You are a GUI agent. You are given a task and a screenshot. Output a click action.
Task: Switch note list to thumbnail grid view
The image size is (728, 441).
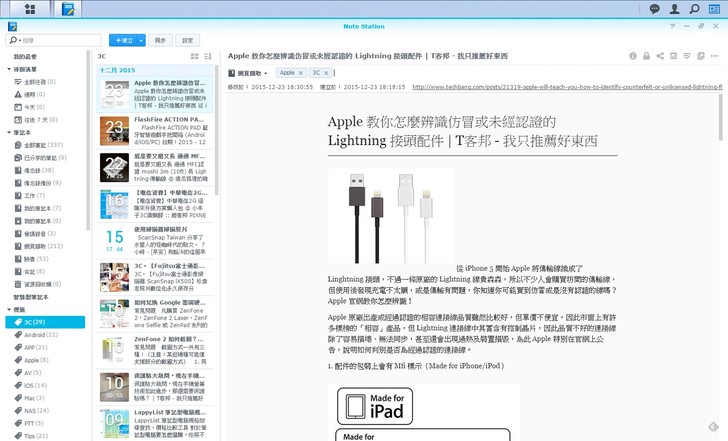pos(195,56)
